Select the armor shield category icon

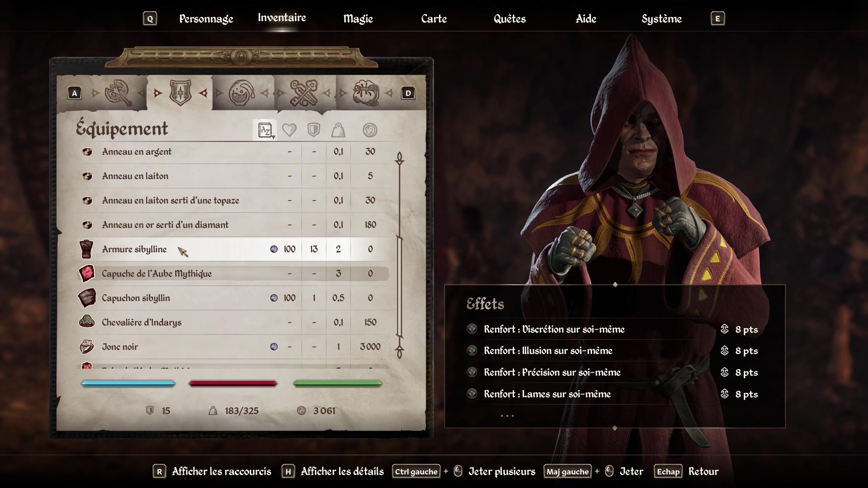click(x=180, y=93)
